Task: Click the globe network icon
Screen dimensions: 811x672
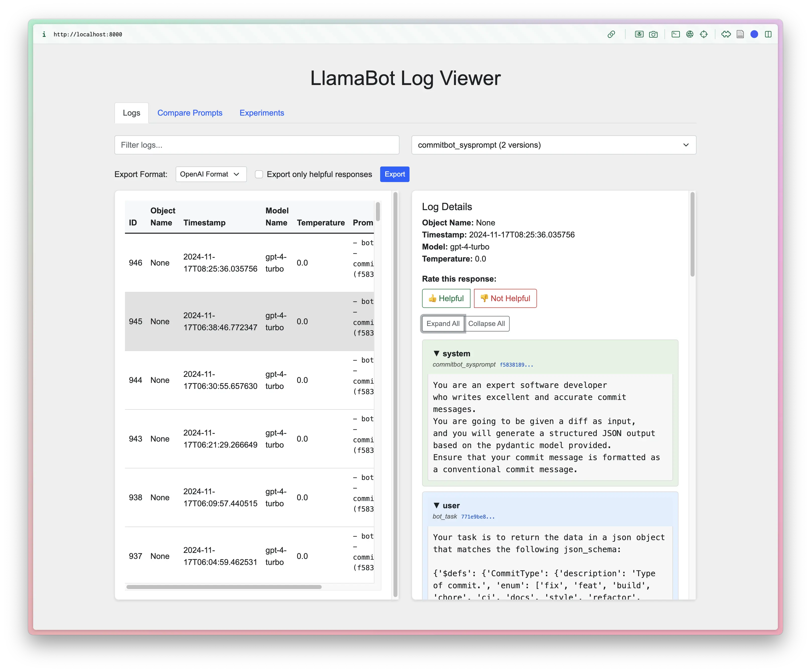Action: (x=690, y=34)
